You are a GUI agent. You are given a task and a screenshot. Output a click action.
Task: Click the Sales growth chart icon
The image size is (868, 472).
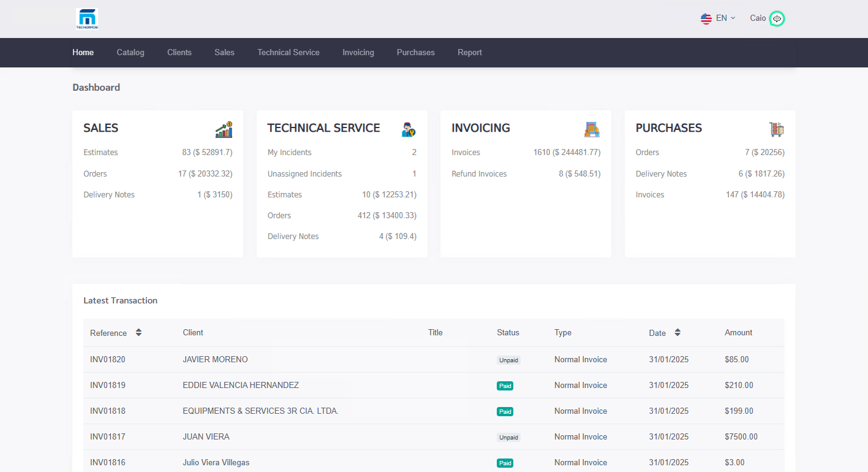[224, 129]
